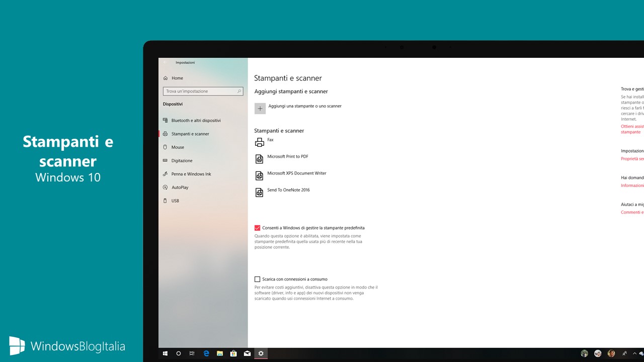Open Cortana circle on taskbar
This screenshot has width=644, height=362.
click(x=179, y=353)
